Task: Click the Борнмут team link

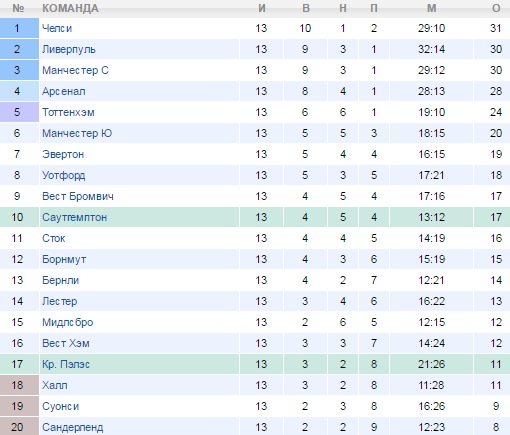Action: 64,259
